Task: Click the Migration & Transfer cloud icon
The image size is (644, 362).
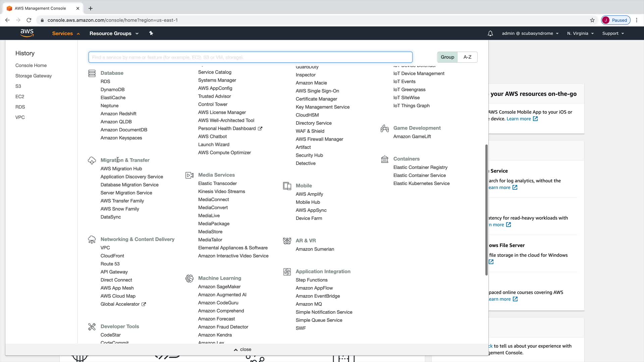Action: click(92, 161)
